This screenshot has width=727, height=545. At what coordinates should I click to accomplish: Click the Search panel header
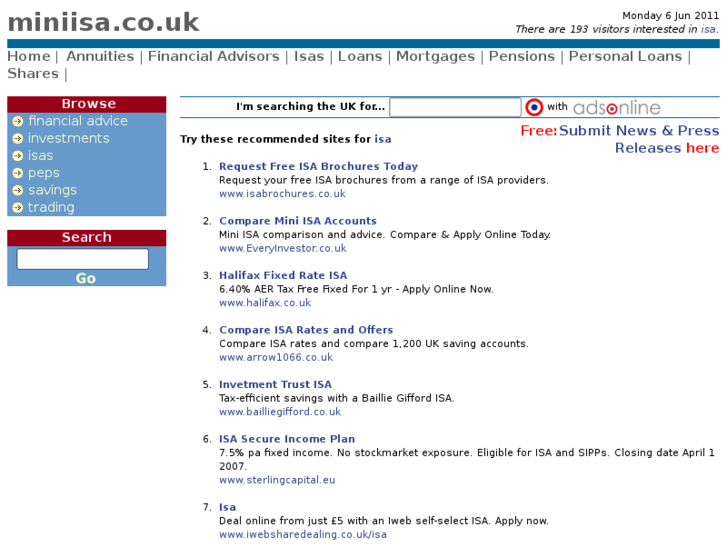(87, 237)
